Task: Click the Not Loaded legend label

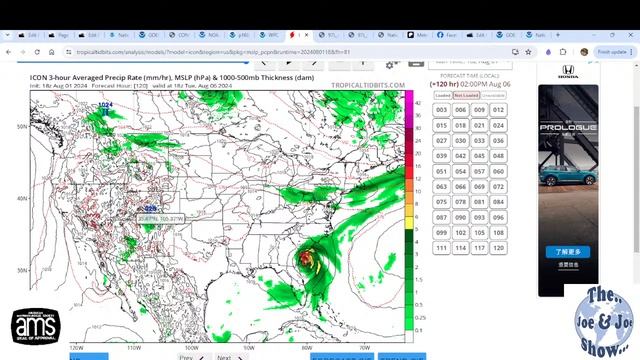Action: coord(466,95)
